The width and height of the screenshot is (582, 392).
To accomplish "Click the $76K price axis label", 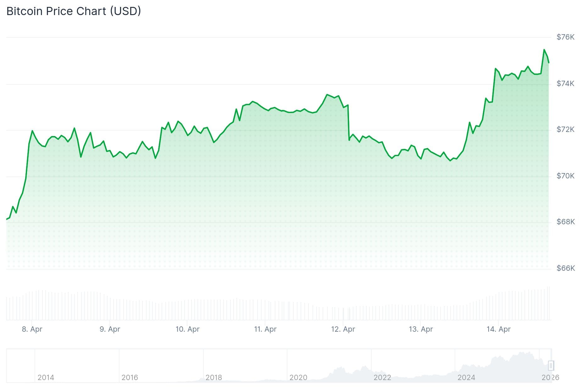I will point(565,37).
